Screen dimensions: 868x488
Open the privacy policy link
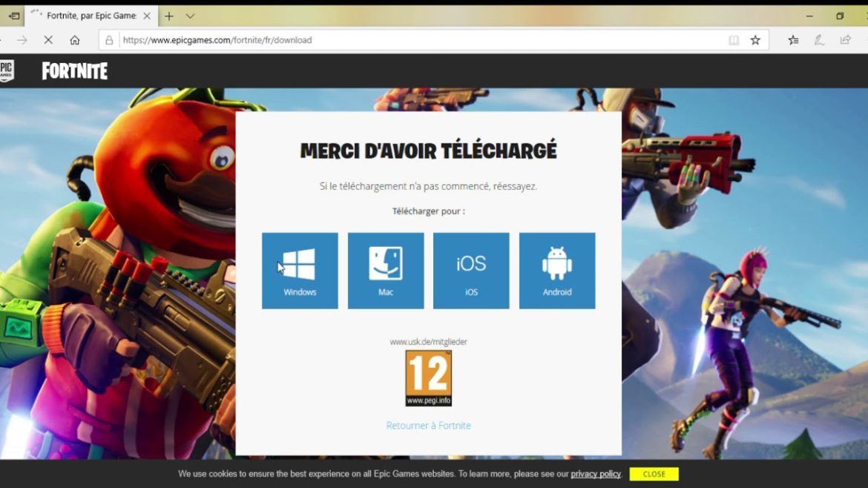tap(596, 474)
